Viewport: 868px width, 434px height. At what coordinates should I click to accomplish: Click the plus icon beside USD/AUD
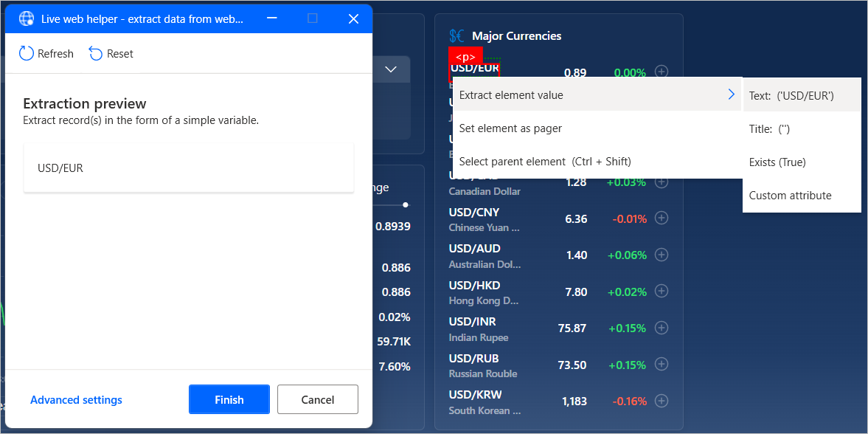coord(661,255)
